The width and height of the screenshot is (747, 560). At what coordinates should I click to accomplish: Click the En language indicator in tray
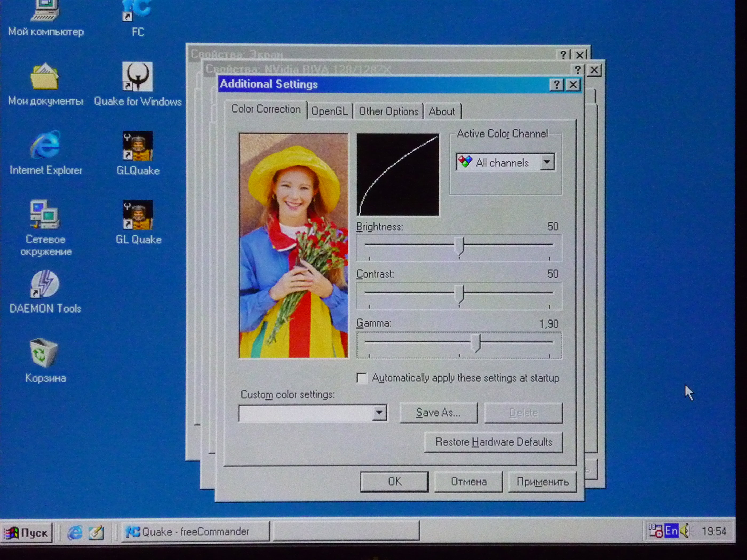671,531
